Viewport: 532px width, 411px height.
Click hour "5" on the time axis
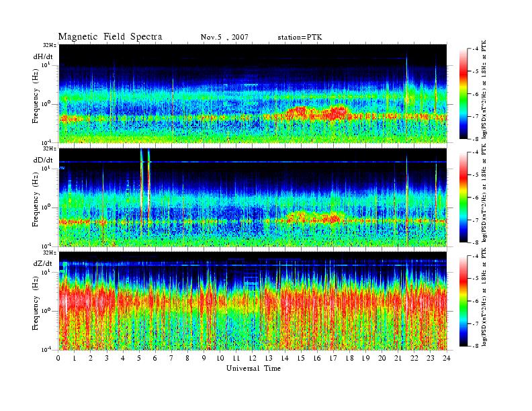[x=139, y=358]
